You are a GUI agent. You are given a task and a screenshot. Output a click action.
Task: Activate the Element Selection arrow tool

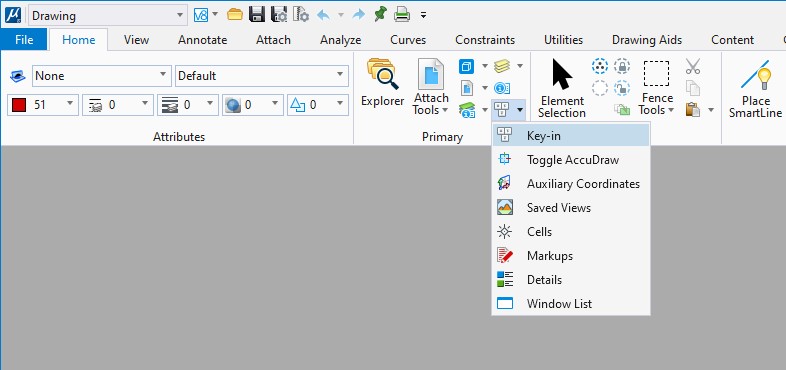[562, 88]
